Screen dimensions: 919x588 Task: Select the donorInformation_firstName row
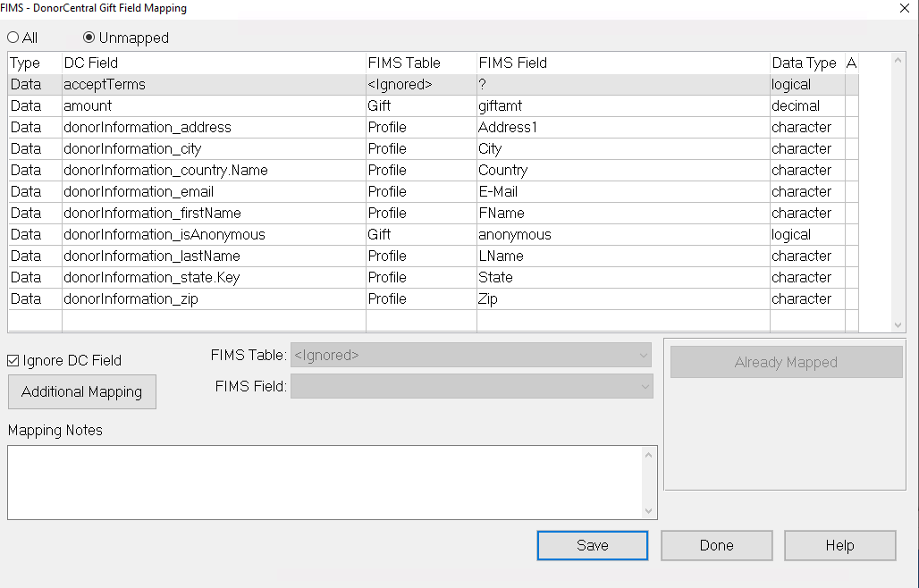pyautogui.click(x=433, y=214)
